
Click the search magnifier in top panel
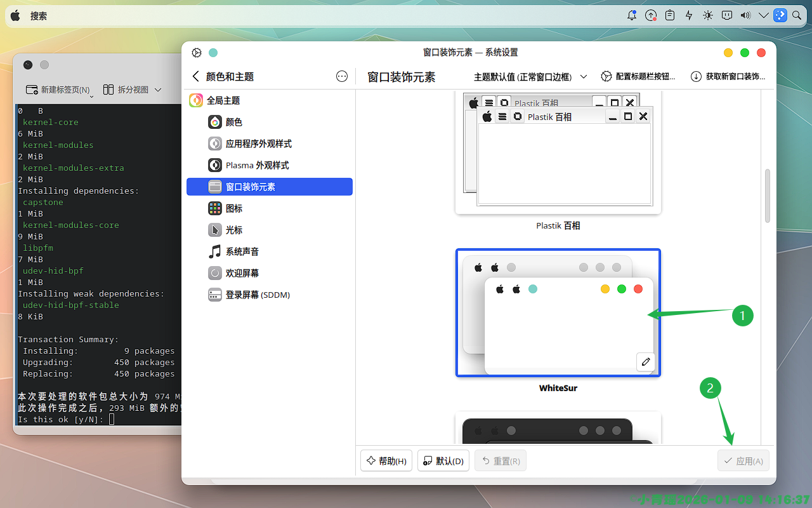tap(797, 16)
